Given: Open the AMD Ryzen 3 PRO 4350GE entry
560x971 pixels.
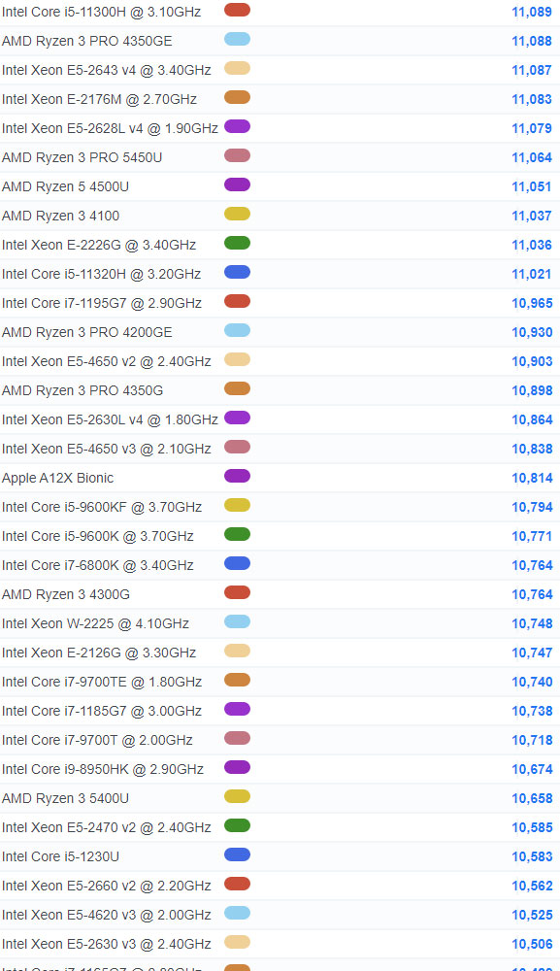Looking at the screenshot, I should (x=86, y=41).
